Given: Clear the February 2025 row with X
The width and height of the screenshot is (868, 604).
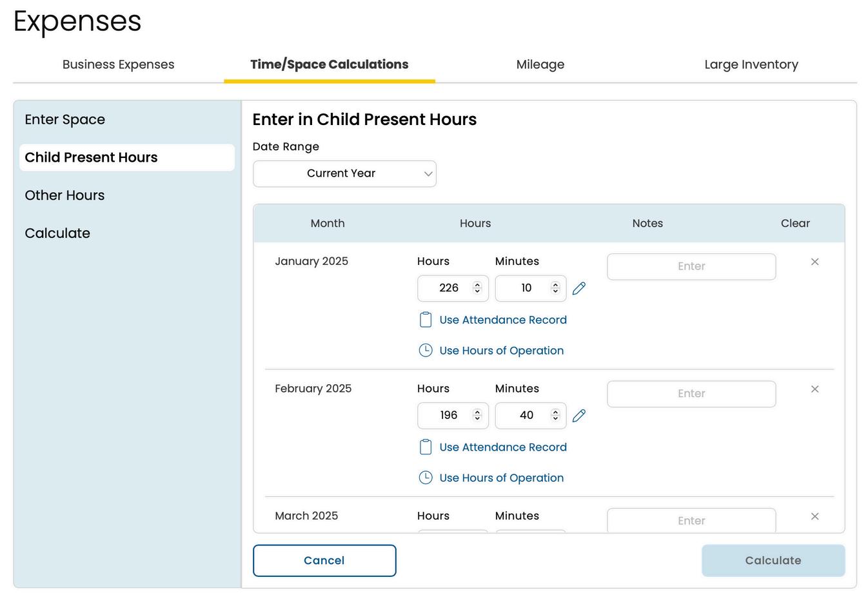Looking at the screenshot, I should tap(814, 389).
